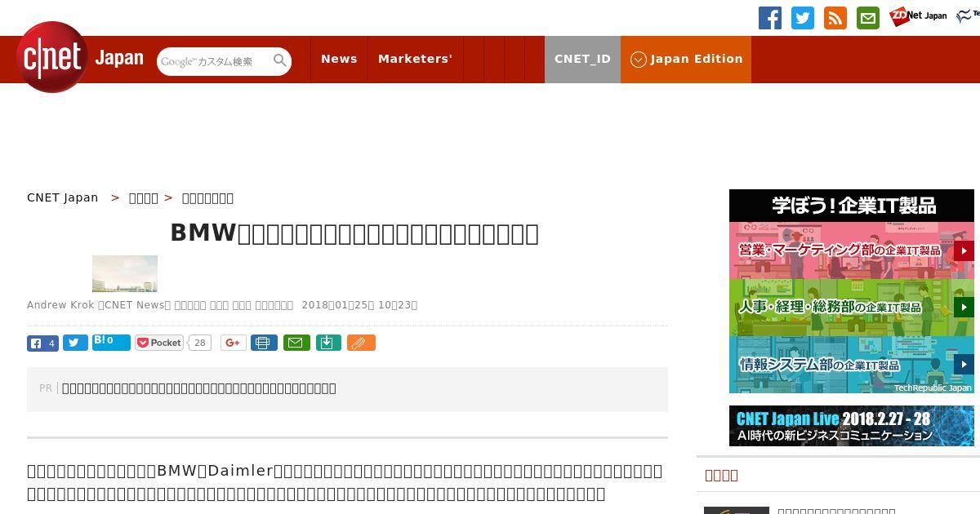The width and height of the screenshot is (980, 514).
Task: Go to CNET Japan home logo
Action: (x=80, y=58)
